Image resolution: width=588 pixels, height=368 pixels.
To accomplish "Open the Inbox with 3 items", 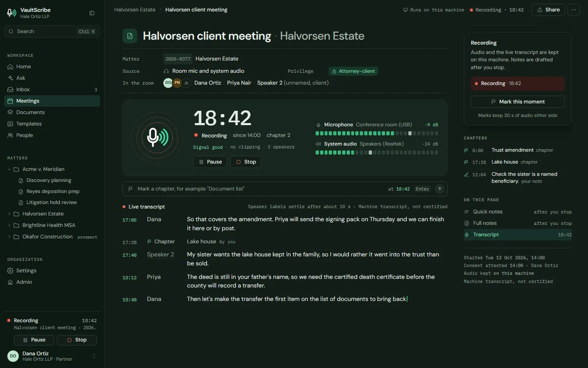I will coord(52,90).
